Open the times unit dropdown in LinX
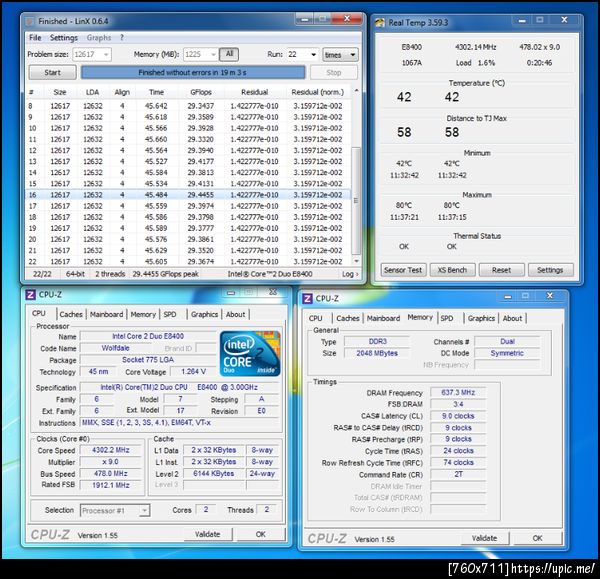Viewport: 600px width, 579px height. point(340,55)
